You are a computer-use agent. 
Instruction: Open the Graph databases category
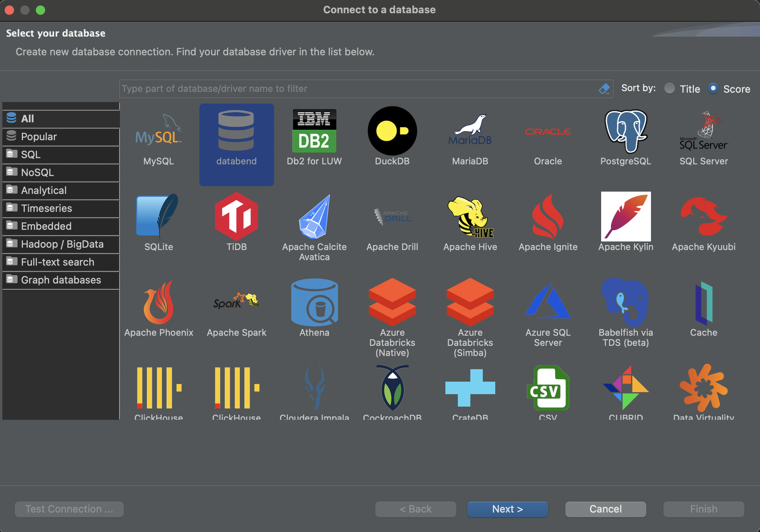[x=61, y=280]
